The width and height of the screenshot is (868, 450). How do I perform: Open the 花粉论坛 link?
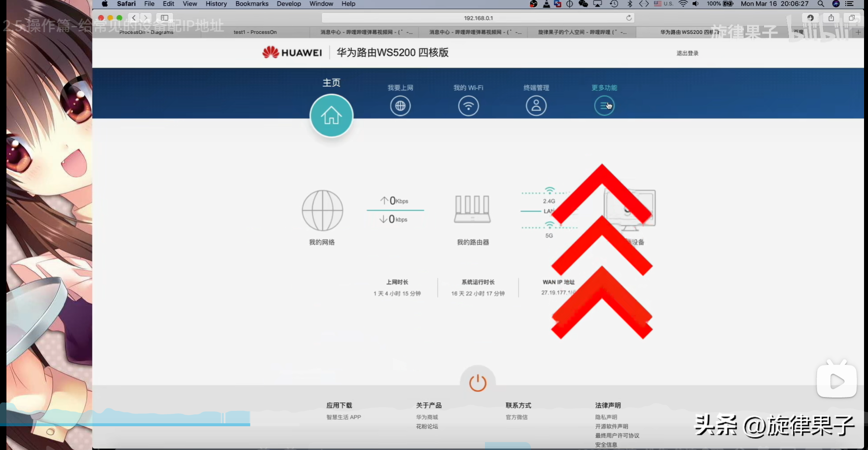pyautogui.click(x=427, y=426)
